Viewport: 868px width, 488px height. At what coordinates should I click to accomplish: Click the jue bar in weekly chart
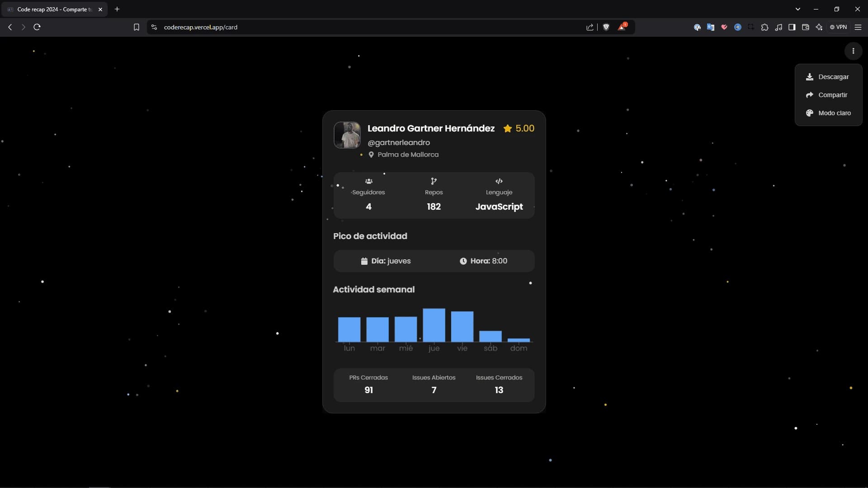click(434, 325)
